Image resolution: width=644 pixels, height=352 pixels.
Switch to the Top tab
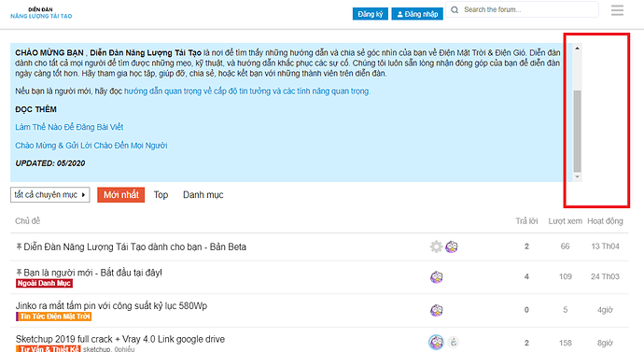point(161,195)
